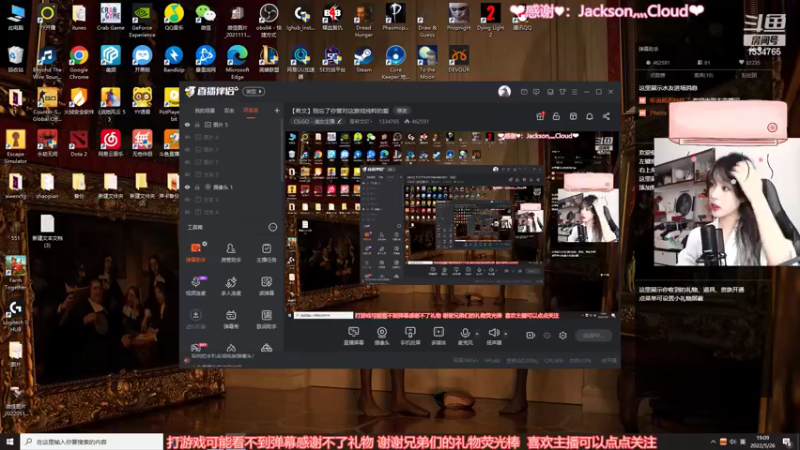Select the two-character middle scene tab
Viewport: 800px width, 450px height.
click(229, 110)
